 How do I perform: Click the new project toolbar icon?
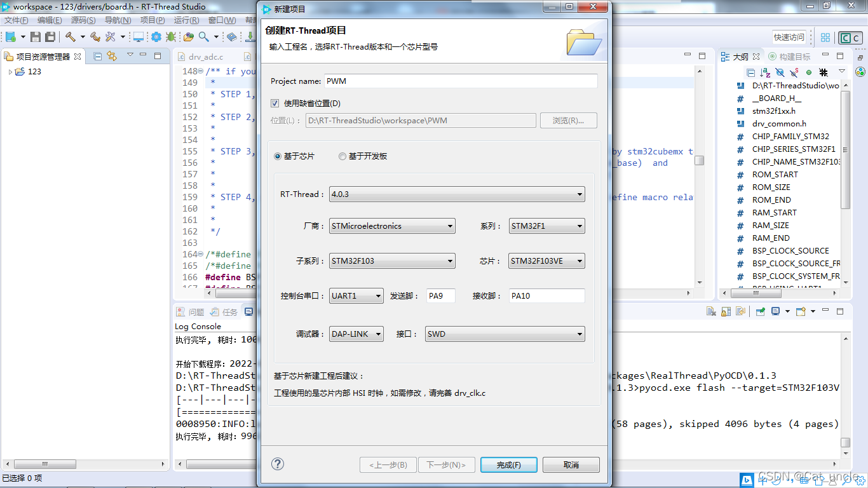coord(10,37)
